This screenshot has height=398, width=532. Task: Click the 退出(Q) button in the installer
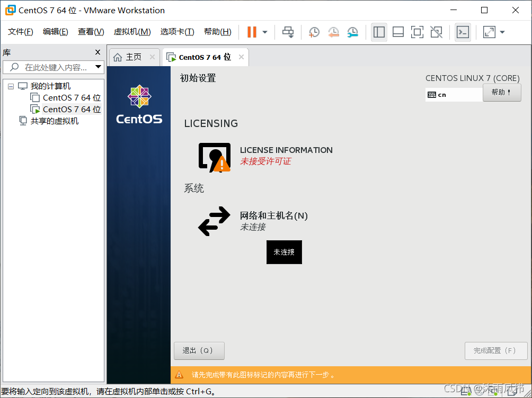(x=199, y=350)
